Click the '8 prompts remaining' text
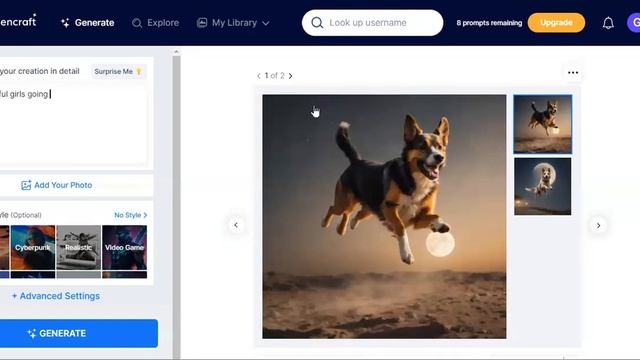 point(489,23)
